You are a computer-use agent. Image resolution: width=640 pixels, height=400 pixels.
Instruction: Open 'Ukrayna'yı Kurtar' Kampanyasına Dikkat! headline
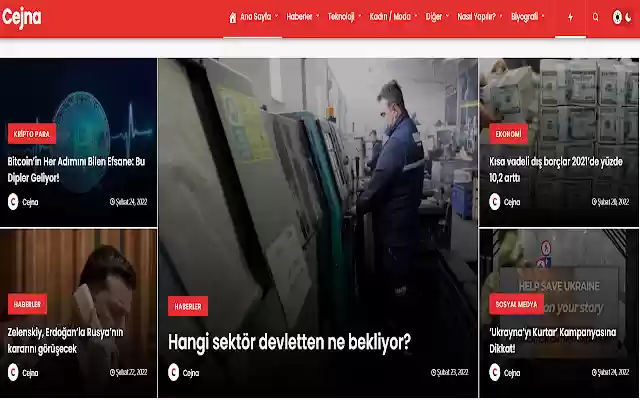click(x=553, y=340)
